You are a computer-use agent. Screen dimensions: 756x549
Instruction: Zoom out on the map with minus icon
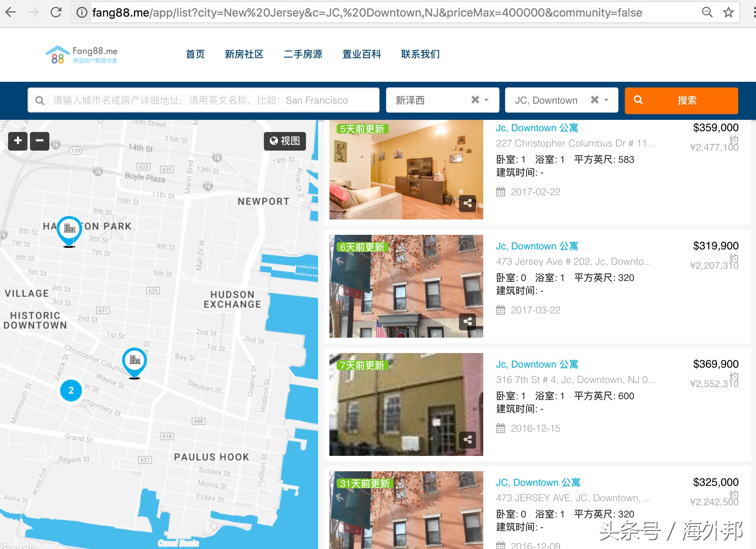tap(39, 140)
